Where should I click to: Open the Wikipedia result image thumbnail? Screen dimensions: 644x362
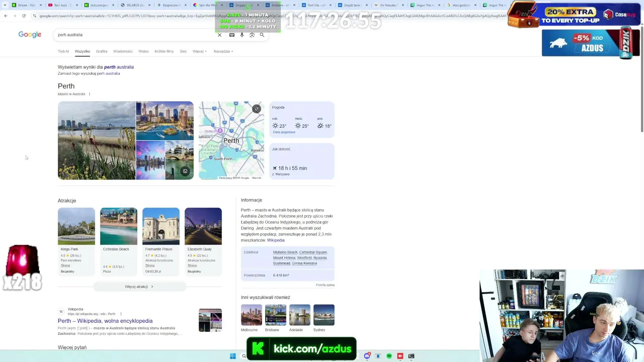210,320
